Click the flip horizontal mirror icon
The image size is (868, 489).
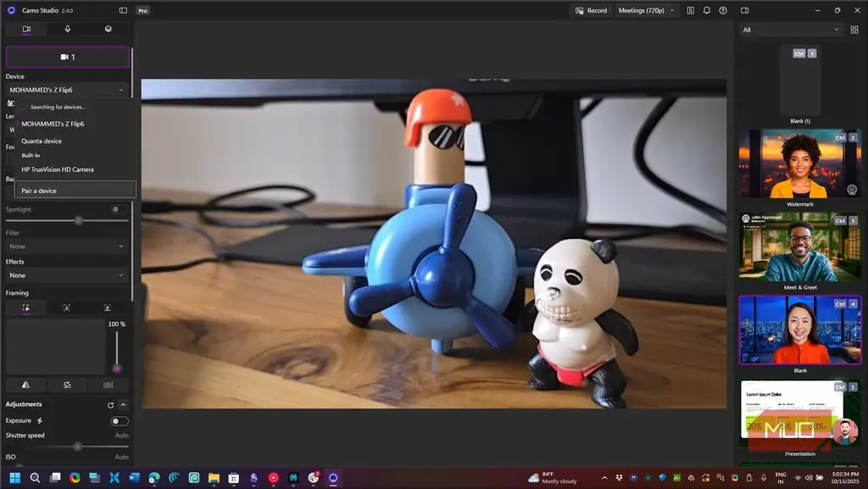tap(25, 385)
